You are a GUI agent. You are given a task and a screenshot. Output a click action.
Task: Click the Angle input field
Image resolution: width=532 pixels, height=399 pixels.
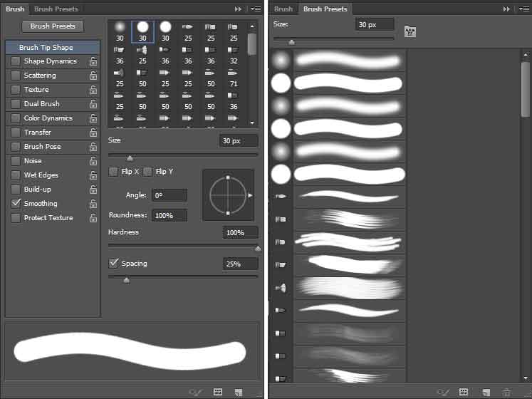pyautogui.click(x=169, y=195)
